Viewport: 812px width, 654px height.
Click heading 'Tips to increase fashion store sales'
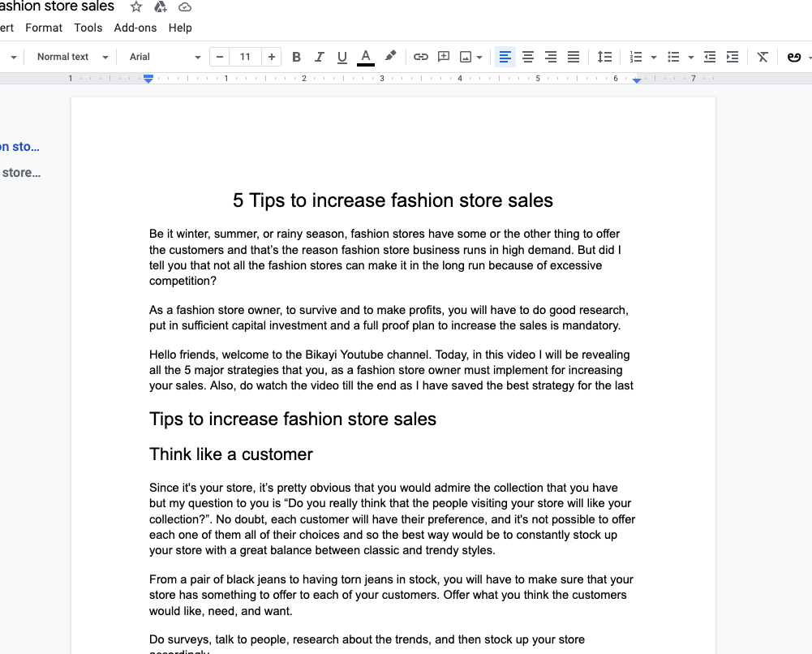point(293,419)
